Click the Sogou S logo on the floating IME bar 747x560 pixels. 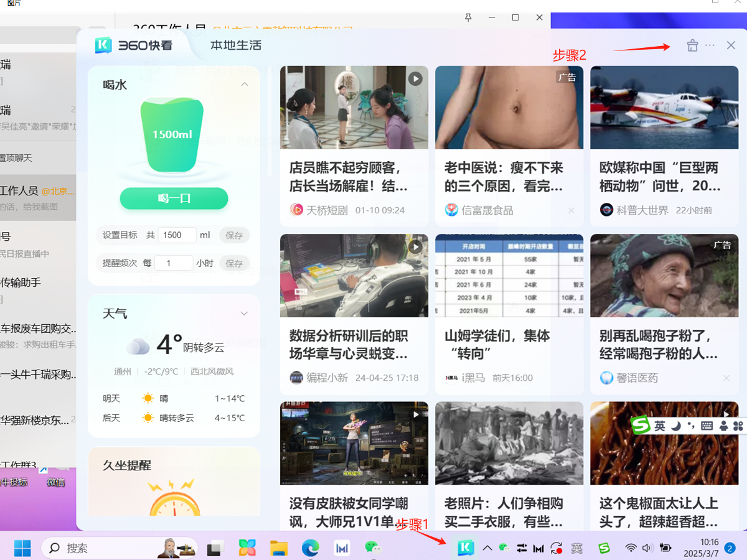click(x=641, y=426)
